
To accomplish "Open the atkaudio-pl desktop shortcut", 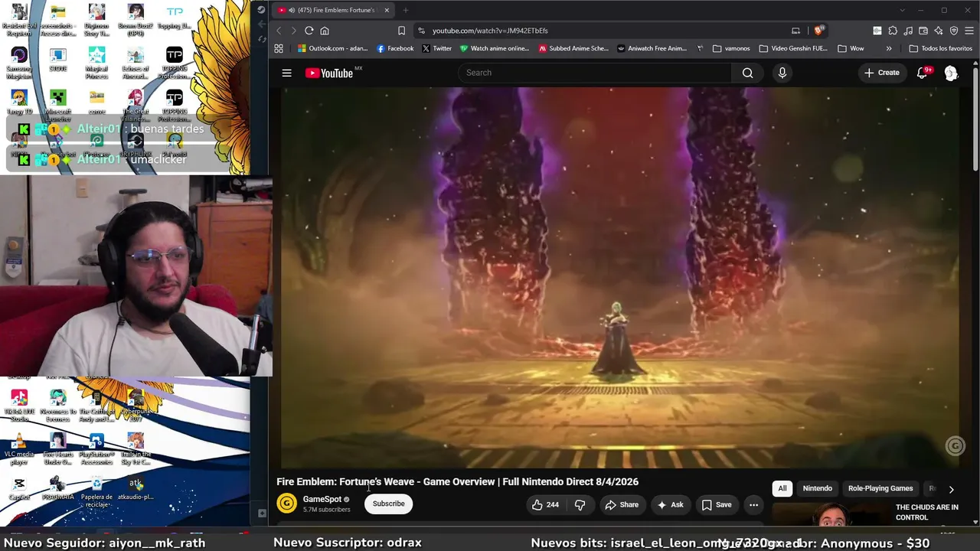I will pos(136,489).
